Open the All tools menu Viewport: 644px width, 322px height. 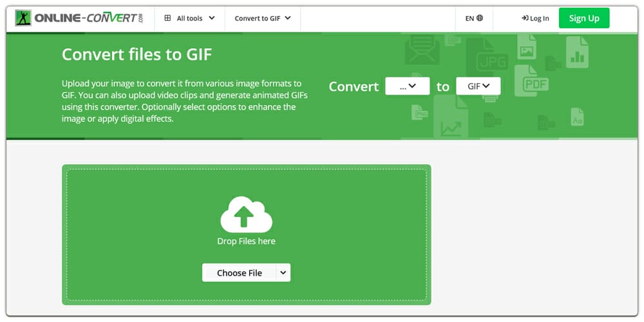[x=190, y=18]
